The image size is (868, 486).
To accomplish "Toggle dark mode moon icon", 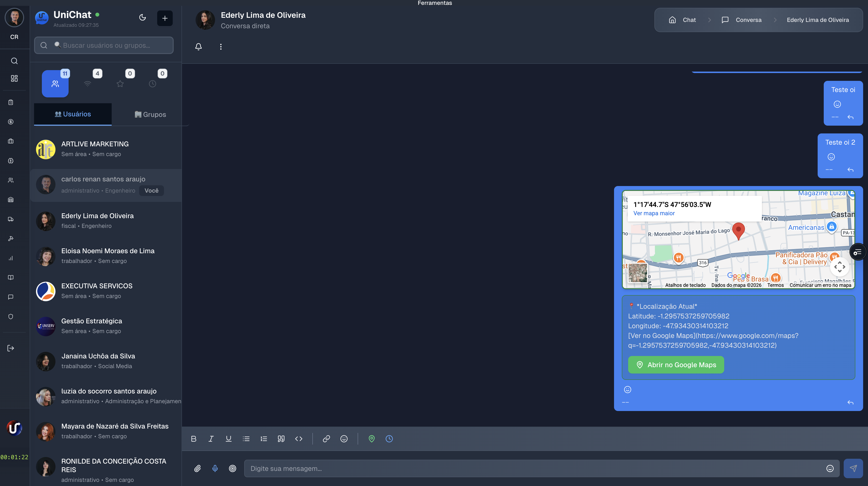I will (x=143, y=18).
